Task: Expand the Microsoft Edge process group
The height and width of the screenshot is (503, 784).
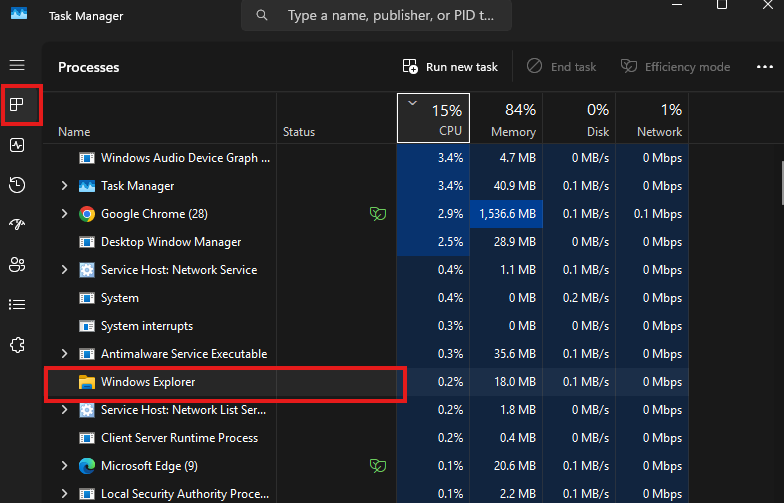Action: click(x=65, y=466)
